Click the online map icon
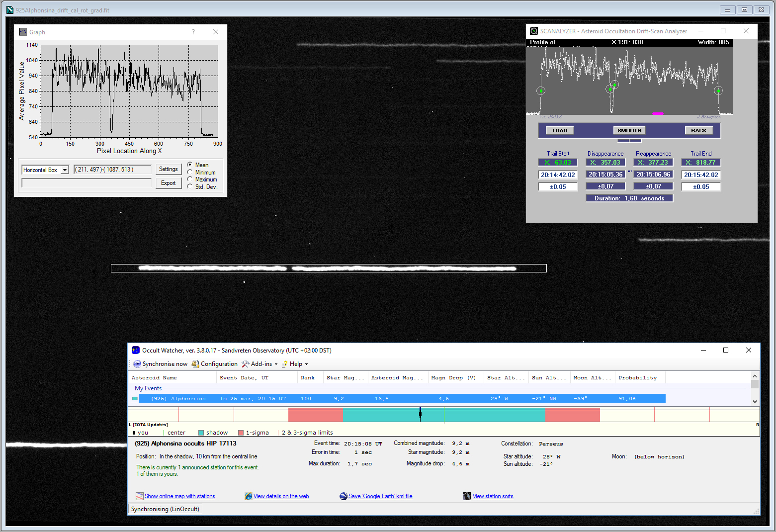 tap(140, 496)
